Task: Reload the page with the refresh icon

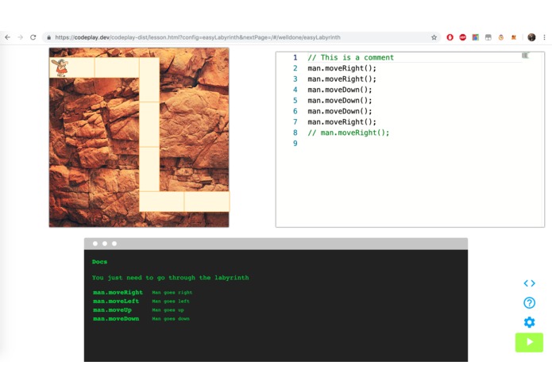Action: [x=33, y=37]
